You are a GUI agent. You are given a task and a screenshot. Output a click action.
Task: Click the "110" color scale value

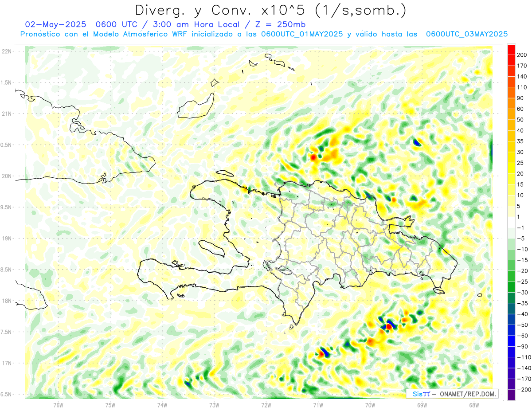[x=522, y=87]
